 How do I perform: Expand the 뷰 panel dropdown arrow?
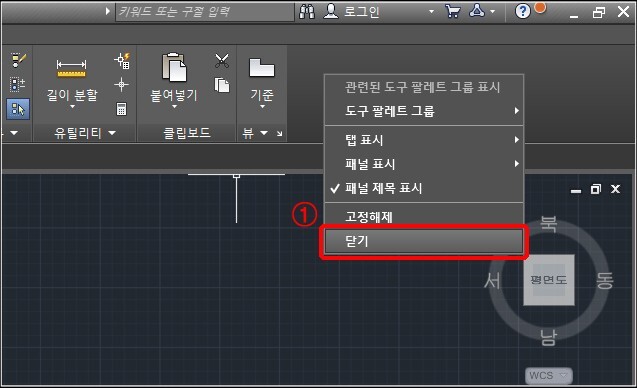[x=264, y=133]
